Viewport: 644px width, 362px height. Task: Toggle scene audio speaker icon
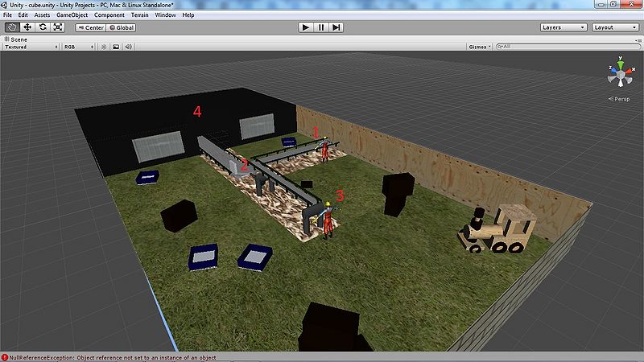(128, 47)
